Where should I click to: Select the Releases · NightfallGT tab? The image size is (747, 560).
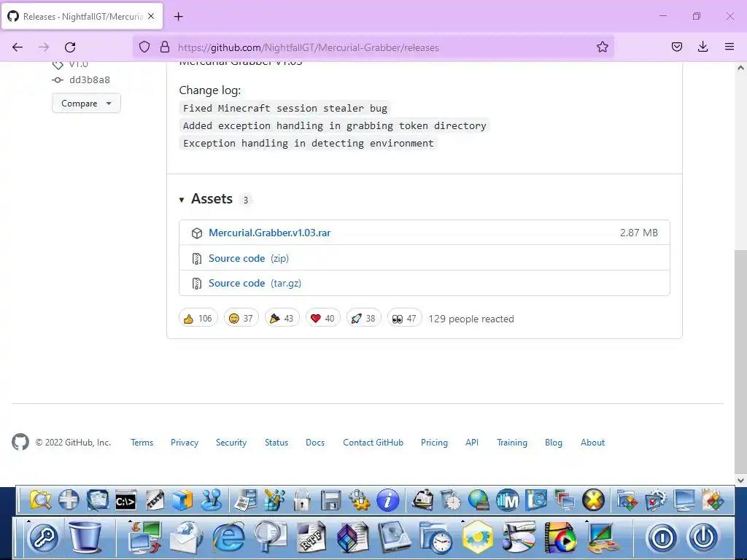[82, 16]
